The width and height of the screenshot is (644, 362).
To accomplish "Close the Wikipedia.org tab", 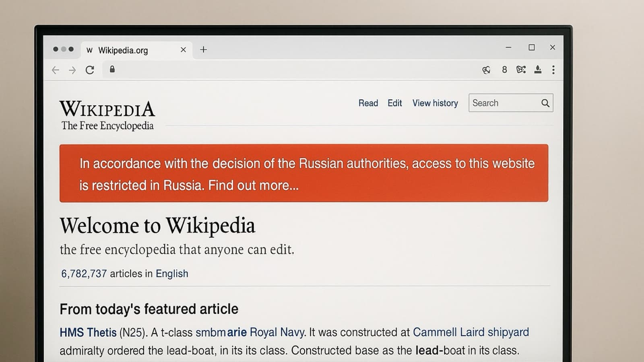I will pos(183,50).
